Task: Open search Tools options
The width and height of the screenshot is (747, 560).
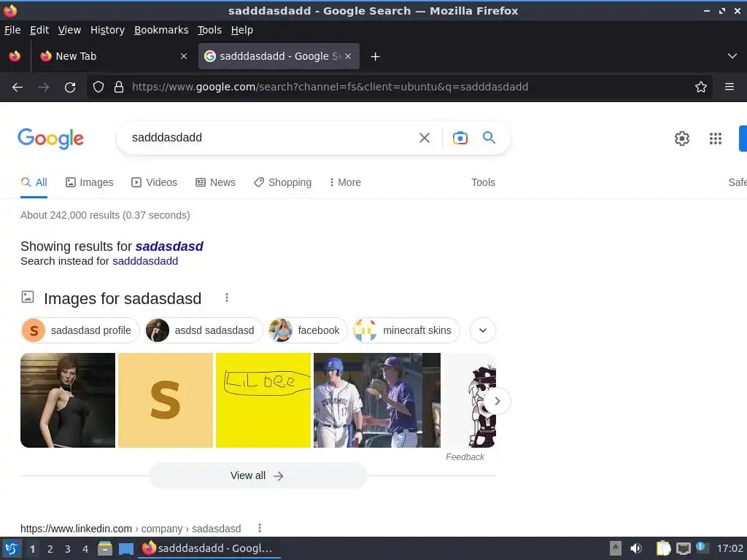Action: (x=483, y=182)
